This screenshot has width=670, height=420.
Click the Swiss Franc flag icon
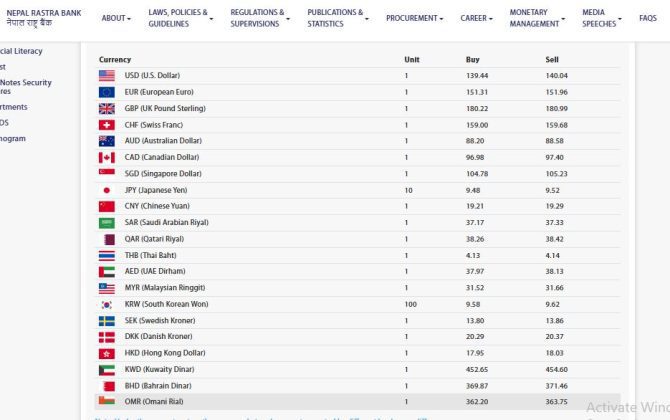pyautogui.click(x=107, y=125)
